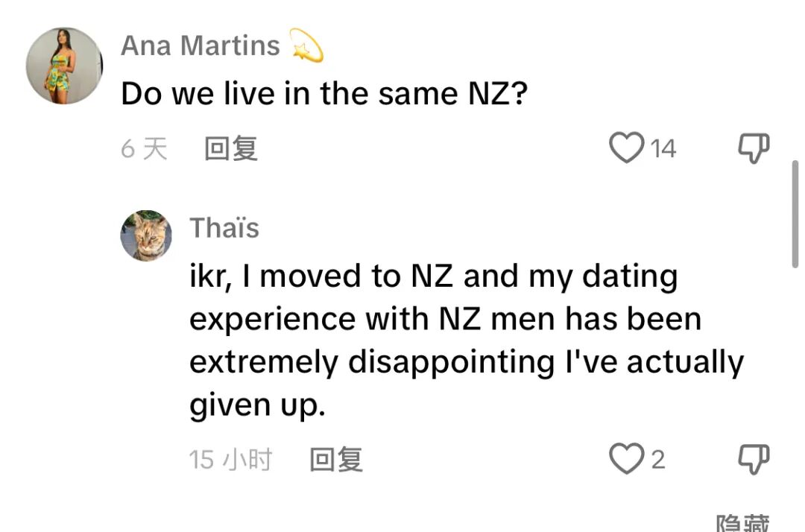Like Ana Martins' comment with the heart
The width and height of the screenshot is (805, 532).
[626, 148]
